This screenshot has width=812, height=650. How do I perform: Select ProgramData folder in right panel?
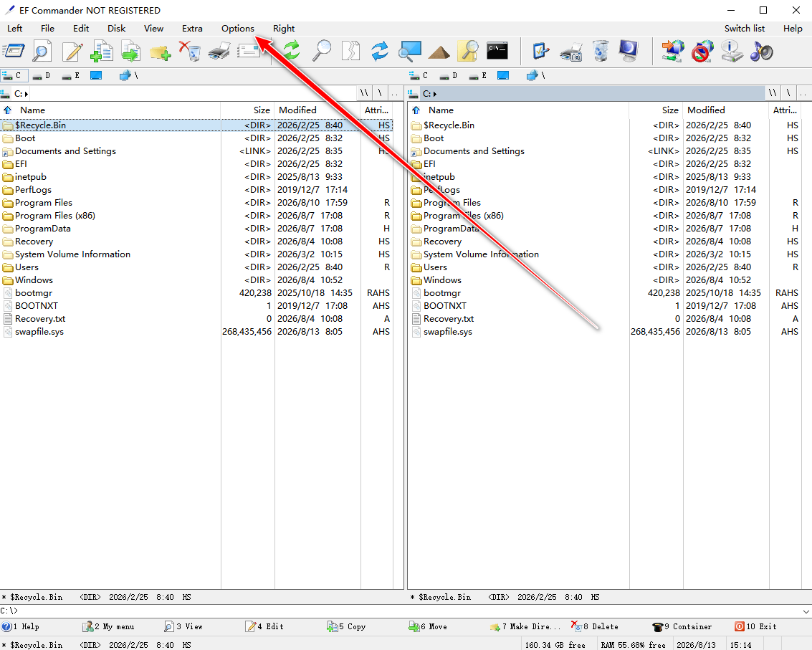(451, 229)
